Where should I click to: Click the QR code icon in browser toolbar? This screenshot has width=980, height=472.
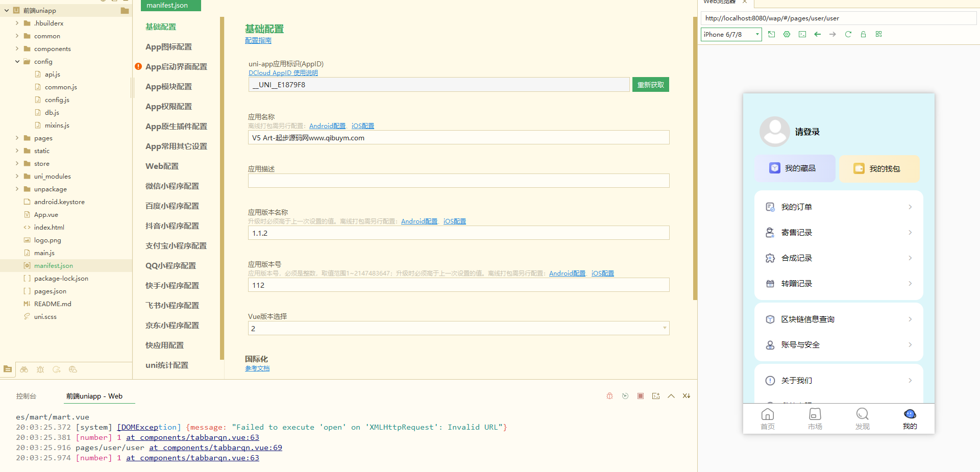click(x=878, y=34)
